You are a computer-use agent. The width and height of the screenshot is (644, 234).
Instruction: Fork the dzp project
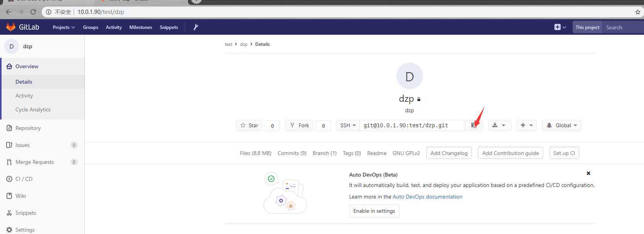click(x=299, y=125)
